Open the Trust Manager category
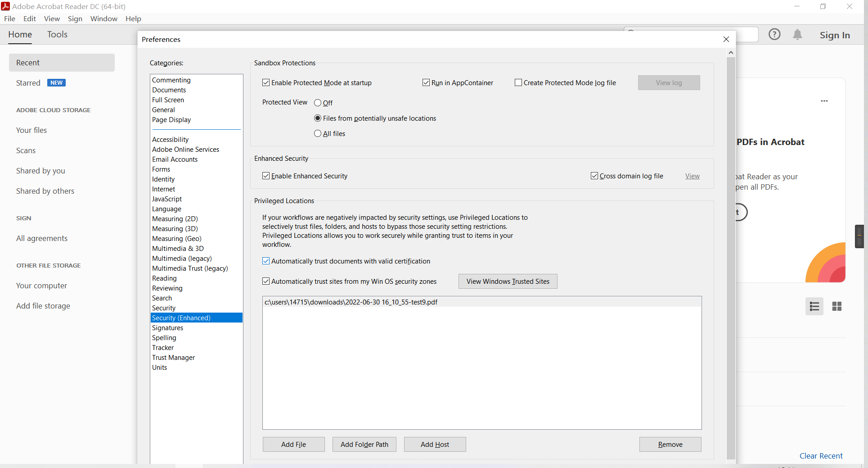 [x=173, y=357]
